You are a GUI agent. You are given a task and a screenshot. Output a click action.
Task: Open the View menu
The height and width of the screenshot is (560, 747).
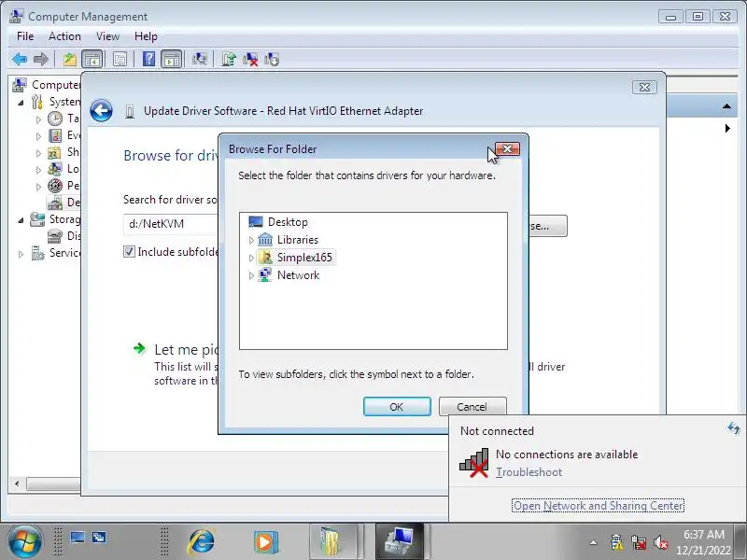107,36
